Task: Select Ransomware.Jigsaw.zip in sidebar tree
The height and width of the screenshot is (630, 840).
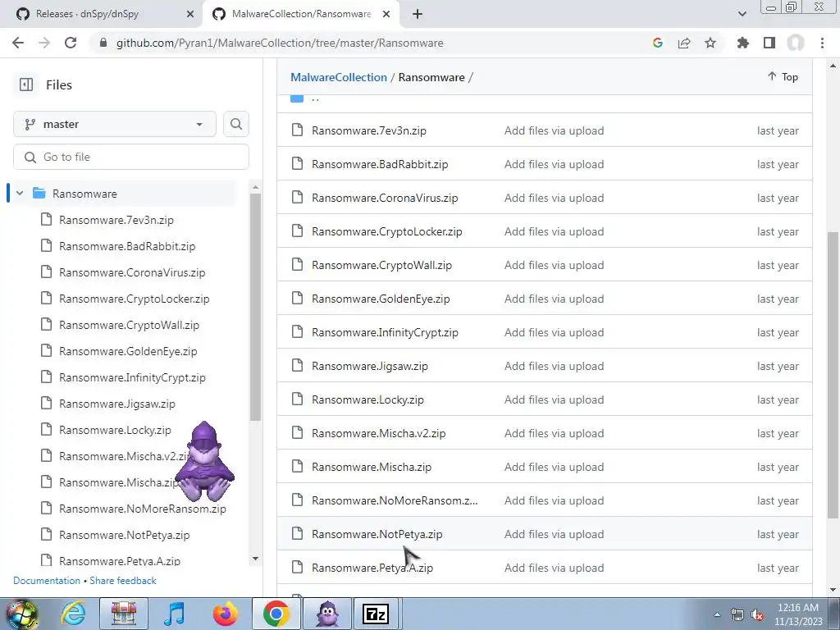Action: 116,404
